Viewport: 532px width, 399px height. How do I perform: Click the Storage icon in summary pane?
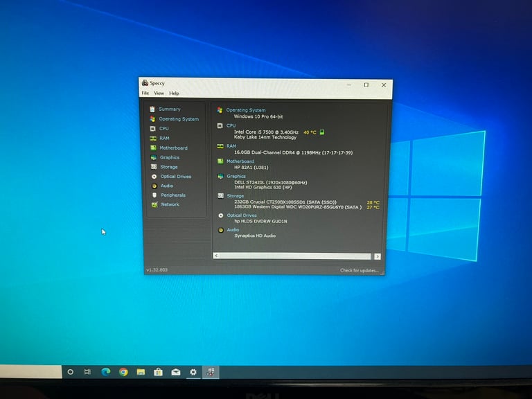tap(220, 195)
